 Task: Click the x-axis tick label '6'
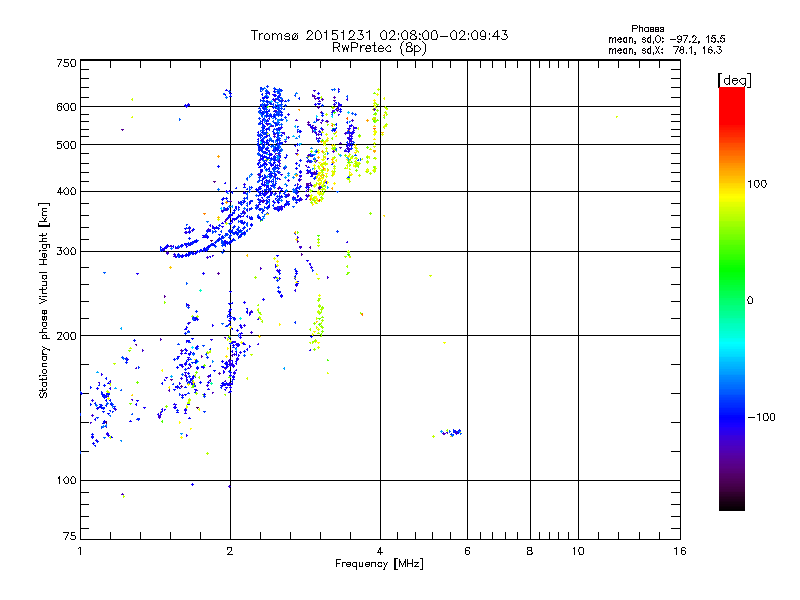[x=467, y=551]
